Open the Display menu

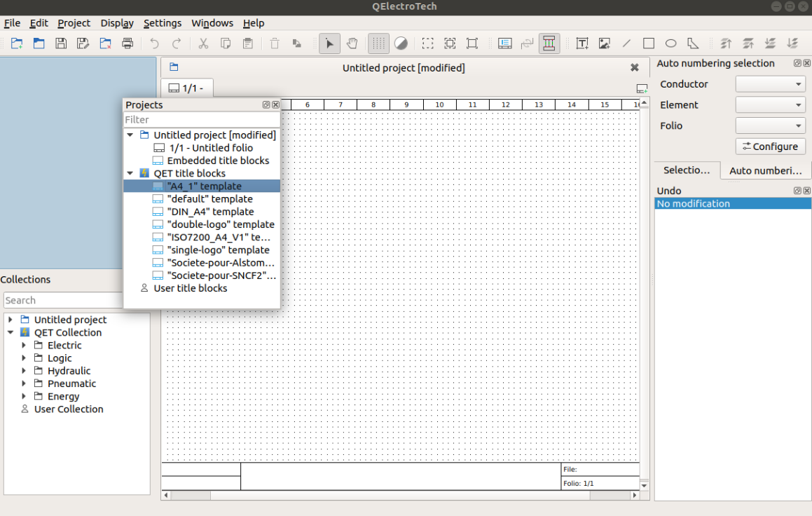117,23
